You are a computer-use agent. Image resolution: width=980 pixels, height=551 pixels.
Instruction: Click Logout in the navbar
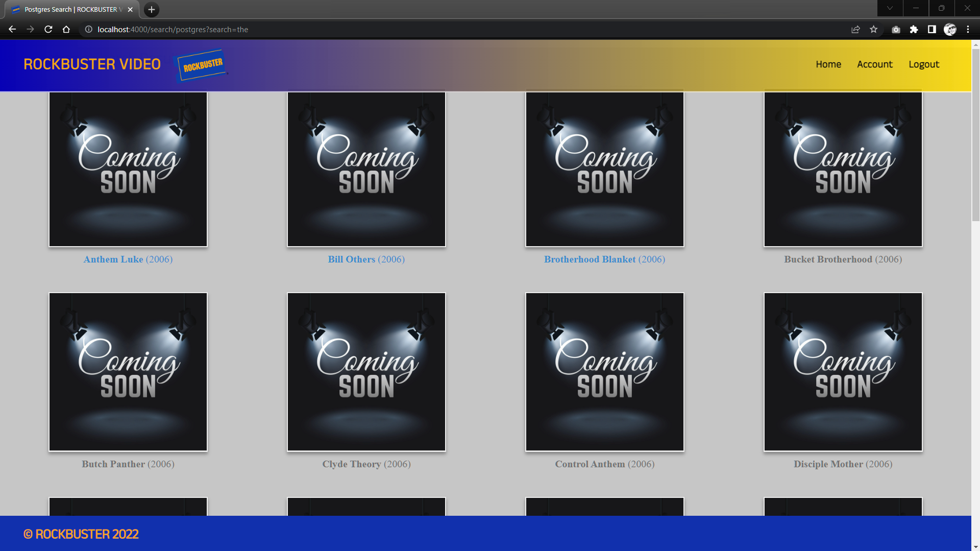[923, 64]
